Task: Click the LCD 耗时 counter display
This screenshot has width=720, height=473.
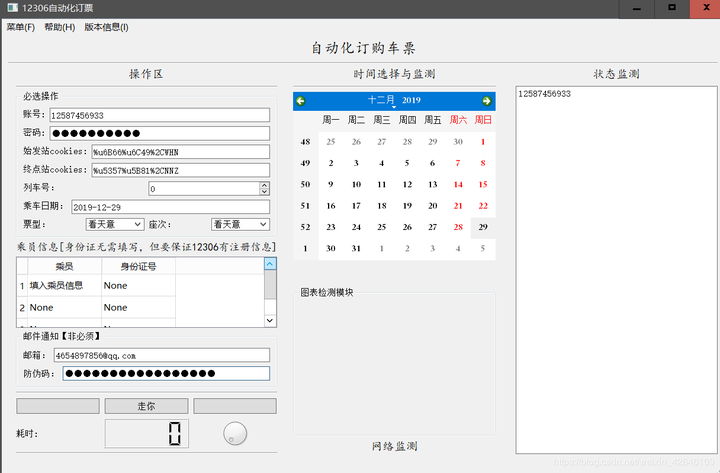Action: pos(146,434)
